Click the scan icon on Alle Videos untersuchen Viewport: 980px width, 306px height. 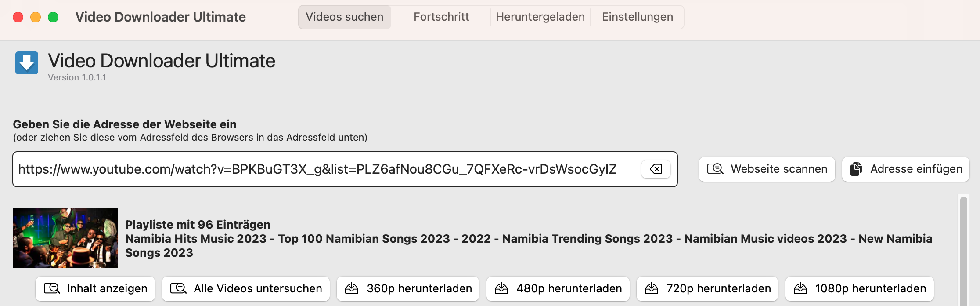pos(178,288)
